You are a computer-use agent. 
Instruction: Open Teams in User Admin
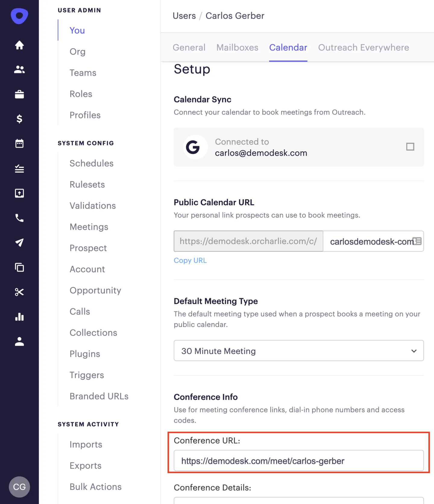coord(83,73)
